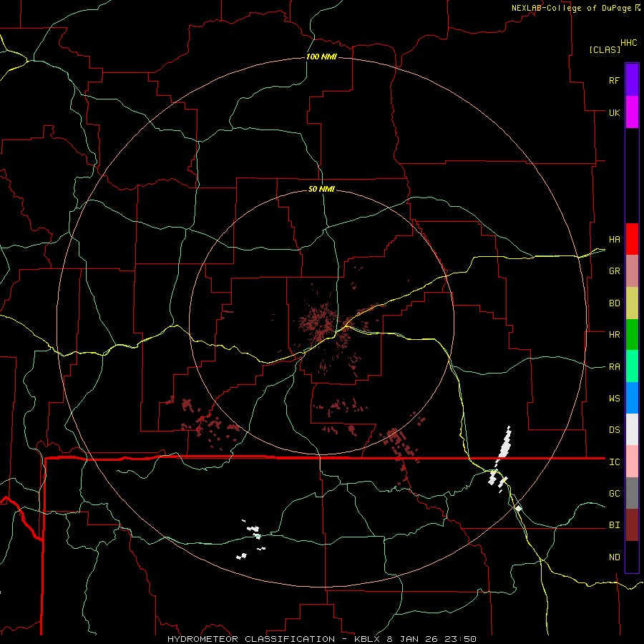Click the WS blue legend color swatch
This screenshot has width=644, height=644.
(632, 398)
